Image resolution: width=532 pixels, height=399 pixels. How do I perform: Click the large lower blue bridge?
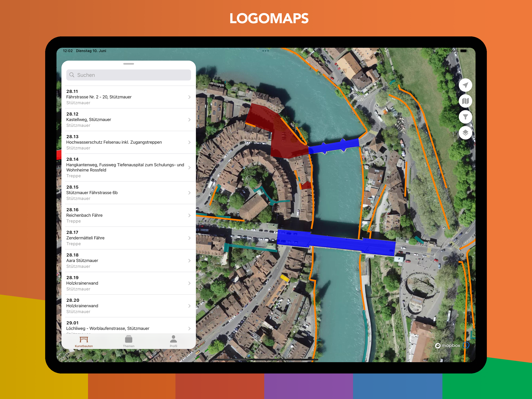337,243
